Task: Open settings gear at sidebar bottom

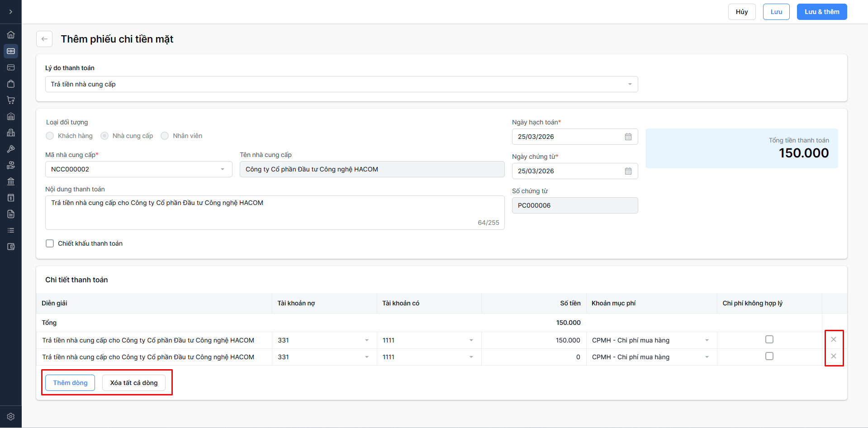Action: coord(11,417)
